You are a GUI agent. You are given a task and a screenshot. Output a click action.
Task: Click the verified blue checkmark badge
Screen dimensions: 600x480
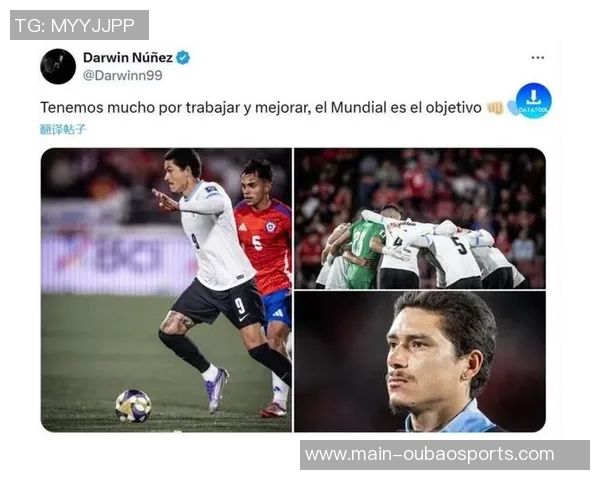point(183,58)
